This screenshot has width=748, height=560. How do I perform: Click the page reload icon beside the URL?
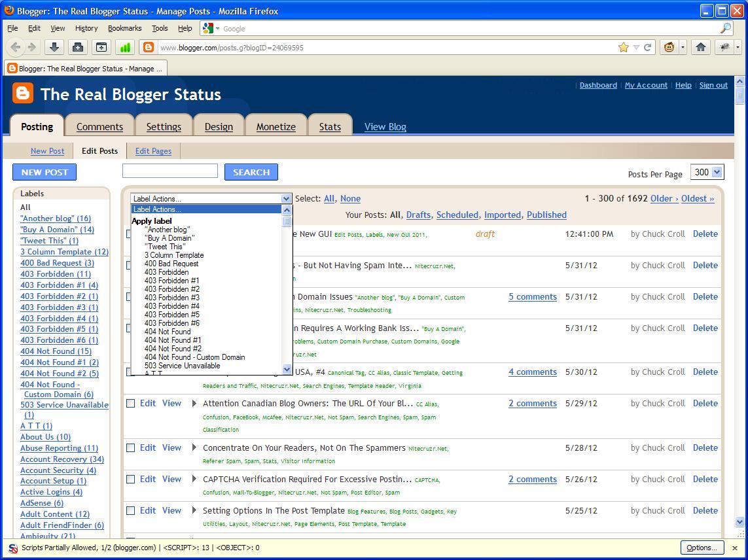(x=648, y=47)
